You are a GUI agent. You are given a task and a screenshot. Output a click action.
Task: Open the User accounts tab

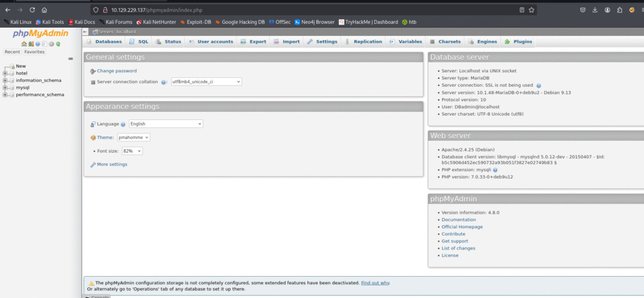211,41
